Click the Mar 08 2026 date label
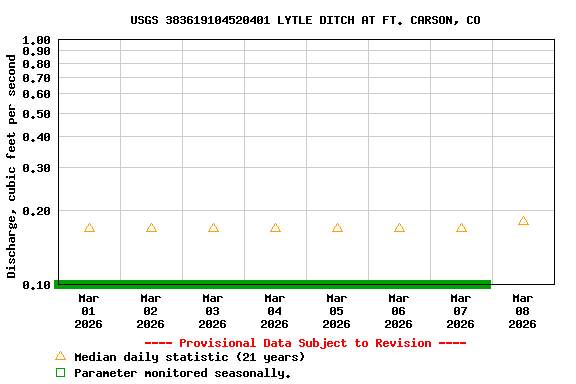The image size is (576, 384). tap(522, 311)
